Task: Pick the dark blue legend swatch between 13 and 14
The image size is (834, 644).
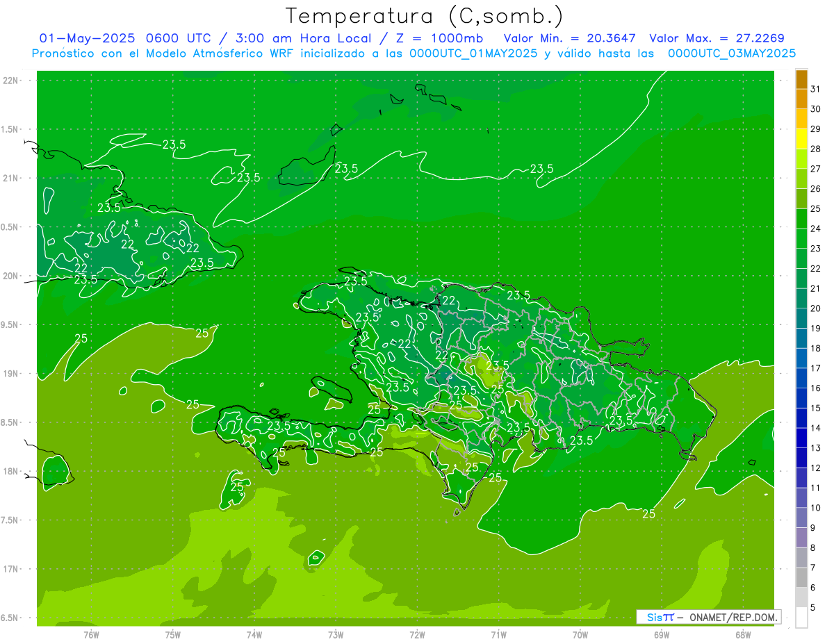Action: click(x=801, y=438)
